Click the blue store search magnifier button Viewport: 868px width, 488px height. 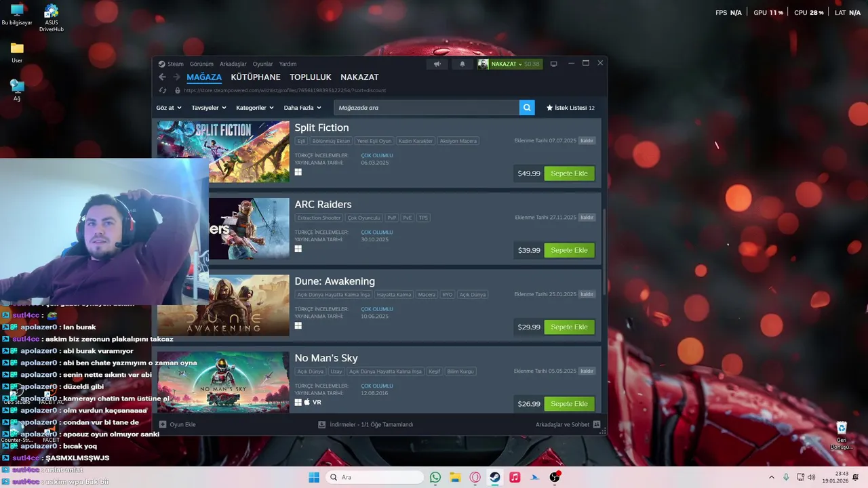527,108
